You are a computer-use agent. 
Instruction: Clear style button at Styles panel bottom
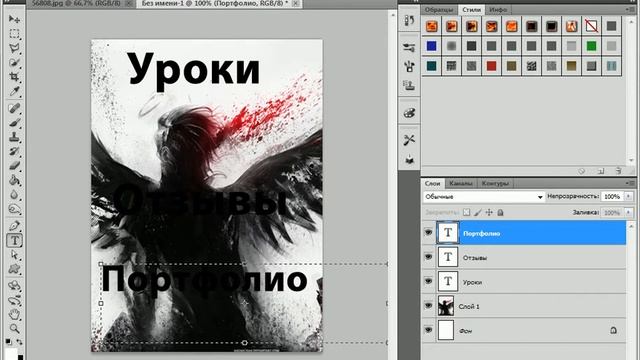582,171
